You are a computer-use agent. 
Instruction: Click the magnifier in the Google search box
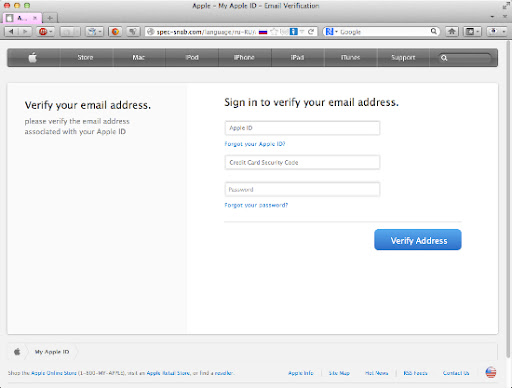(433, 31)
